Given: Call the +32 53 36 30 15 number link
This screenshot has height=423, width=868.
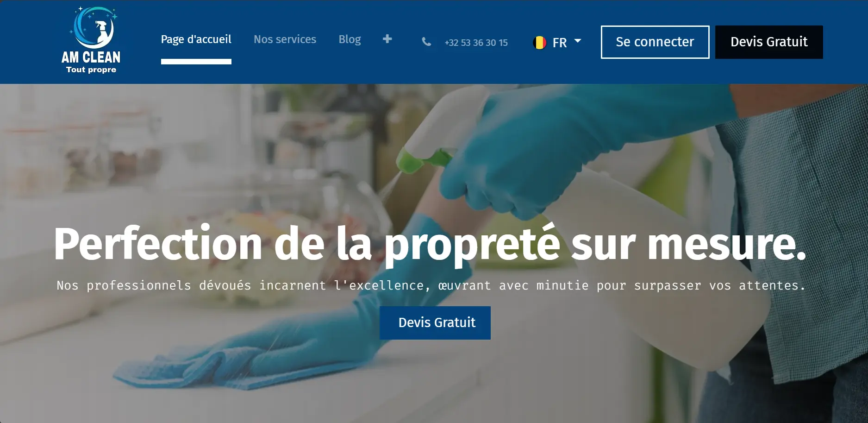Looking at the screenshot, I should click(x=476, y=43).
